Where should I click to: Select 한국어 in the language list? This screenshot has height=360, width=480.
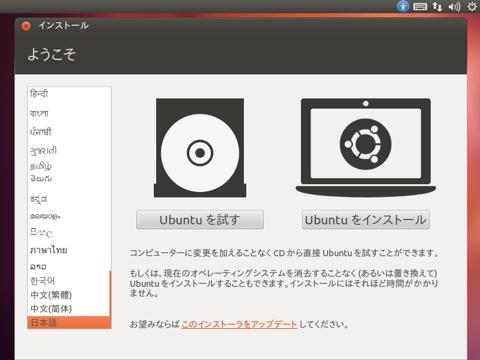(x=68, y=281)
